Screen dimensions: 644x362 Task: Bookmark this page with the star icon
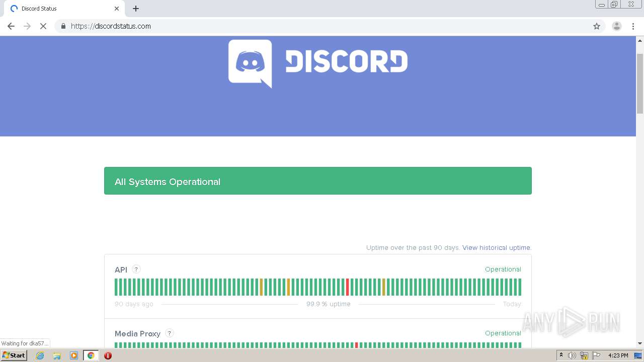(x=597, y=26)
